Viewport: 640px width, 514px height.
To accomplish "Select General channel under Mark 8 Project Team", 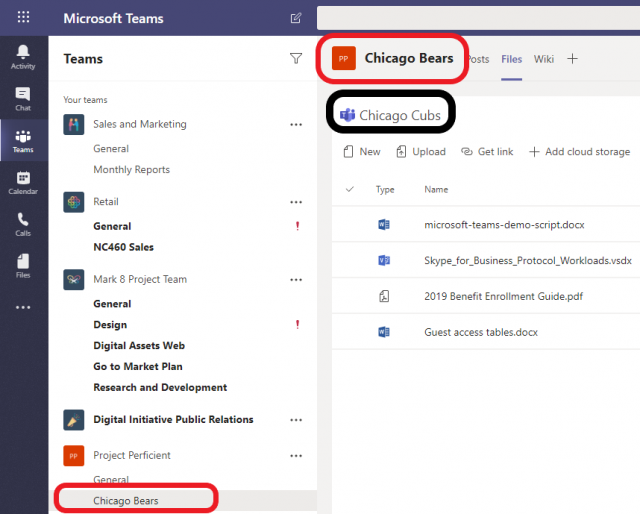I will click(112, 304).
